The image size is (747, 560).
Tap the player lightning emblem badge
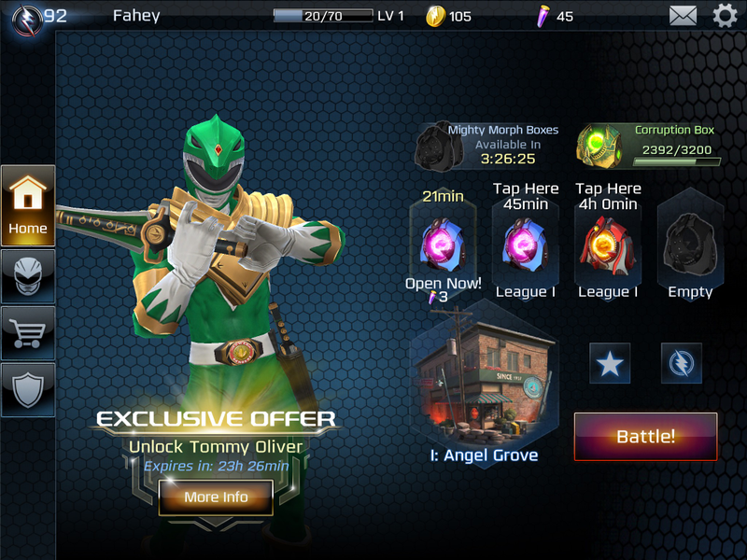[x=28, y=21]
